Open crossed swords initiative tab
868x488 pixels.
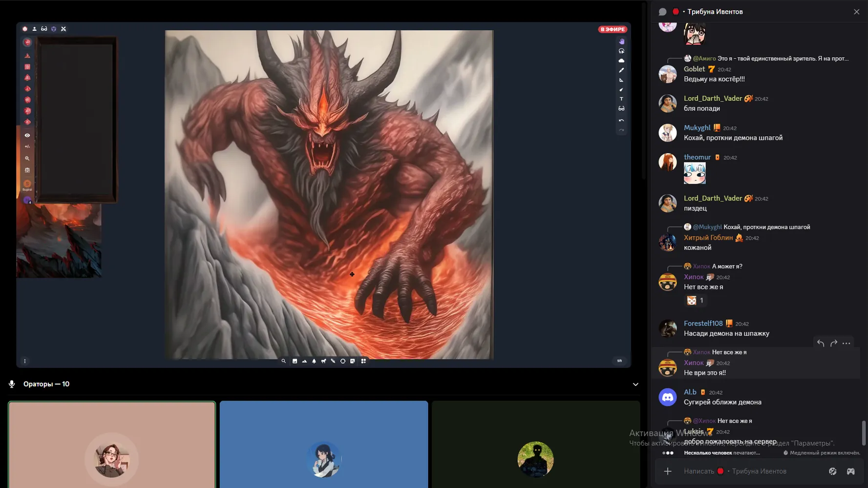pos(64,29)
